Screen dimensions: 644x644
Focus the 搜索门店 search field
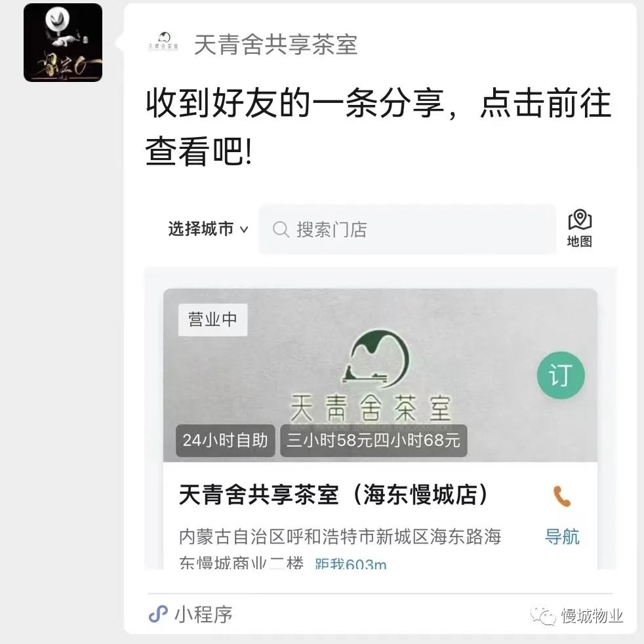(x=407, y=229)
